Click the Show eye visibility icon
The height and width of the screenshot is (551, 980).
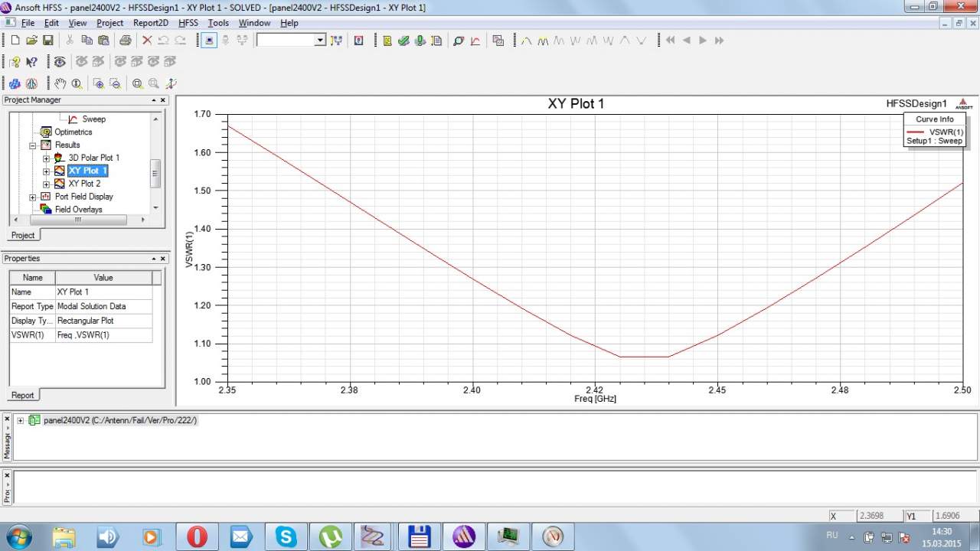pos(60,62)
